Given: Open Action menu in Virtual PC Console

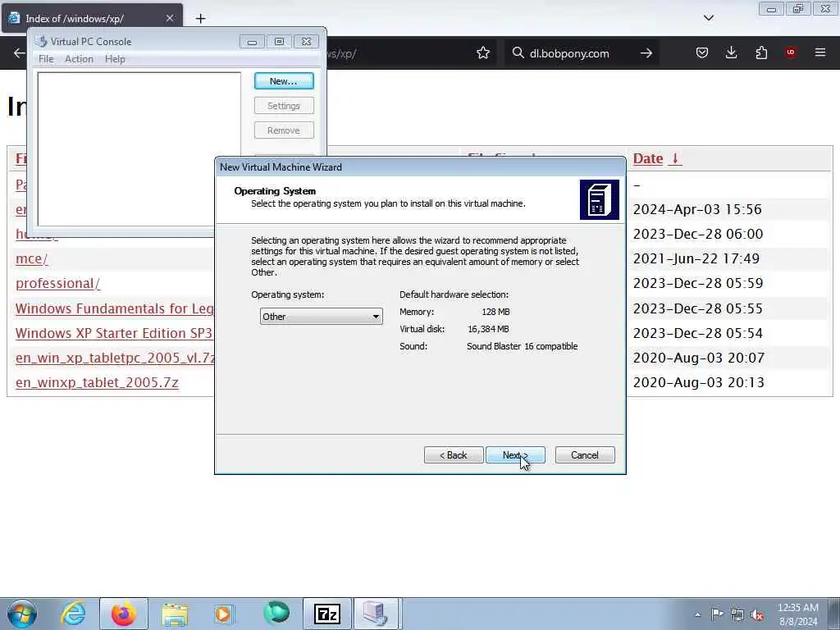Looking at the screenshot, I should click(79, 59).
